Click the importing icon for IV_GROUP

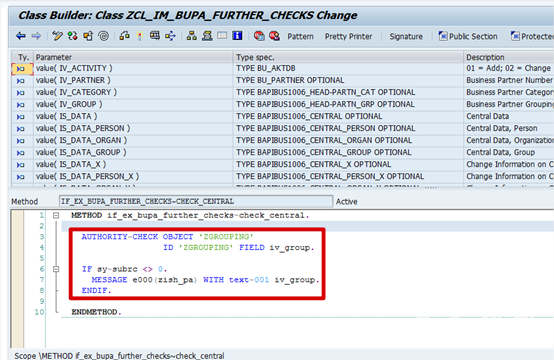tap(21, 105)
